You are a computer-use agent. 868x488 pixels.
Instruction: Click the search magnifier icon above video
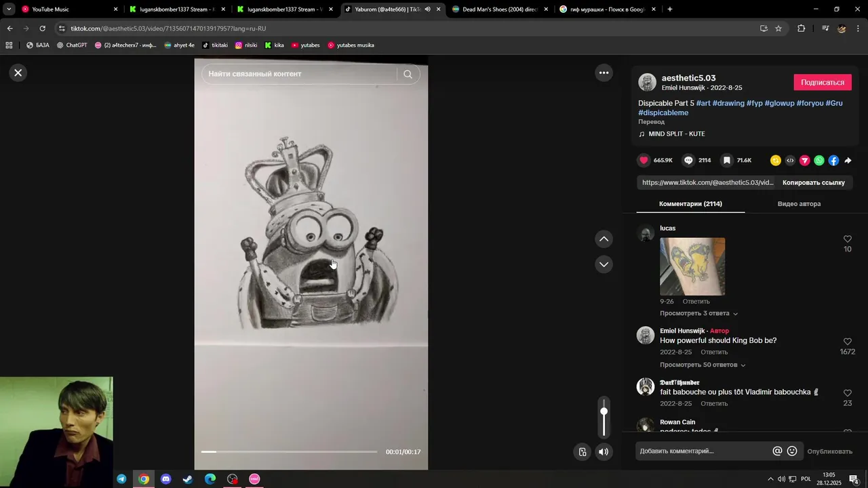coord(408,74)
